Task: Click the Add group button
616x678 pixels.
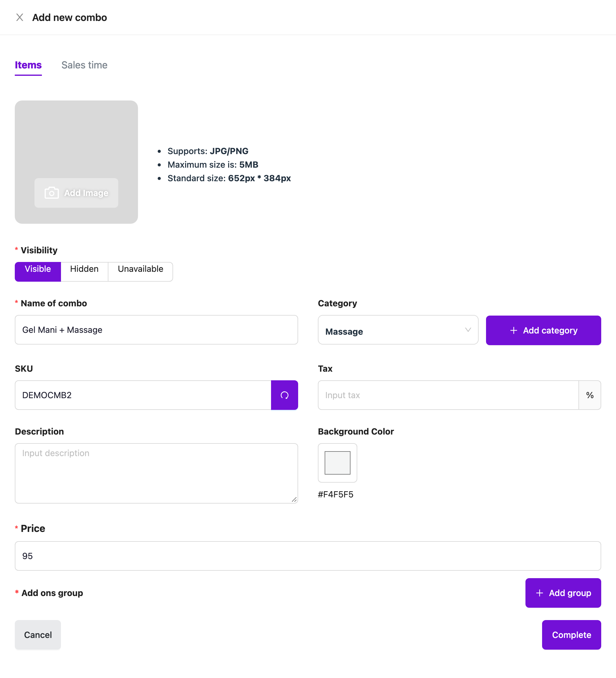Action: [563, 593]
